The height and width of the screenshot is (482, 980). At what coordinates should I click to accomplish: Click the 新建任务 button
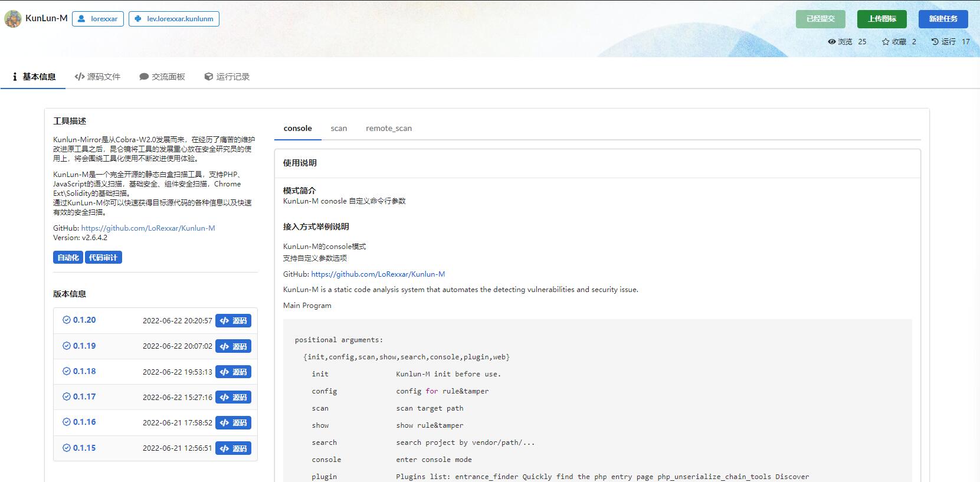coord(943,19)
